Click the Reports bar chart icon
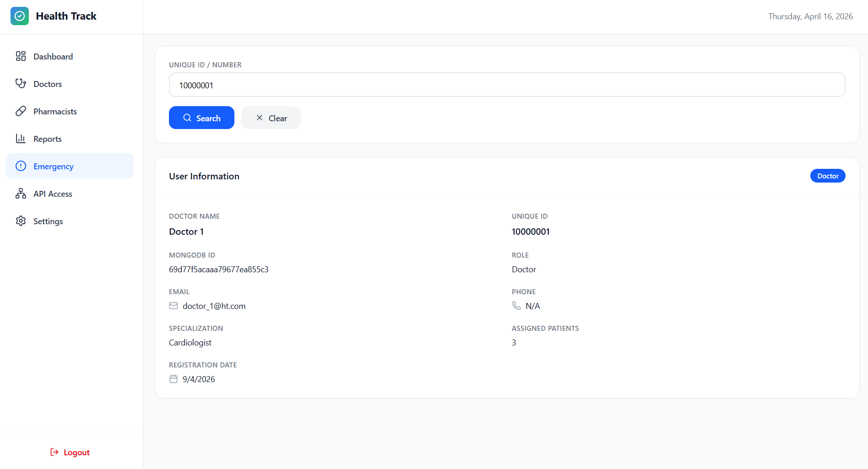This screenshot has height=469, width=868. 21,139
